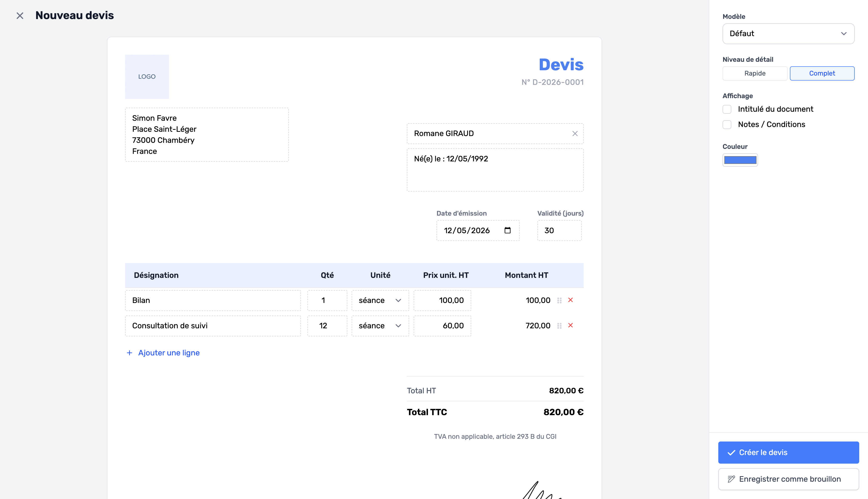
Task: Open the Couleur color picker swatch
Action: tap(740, 160)
